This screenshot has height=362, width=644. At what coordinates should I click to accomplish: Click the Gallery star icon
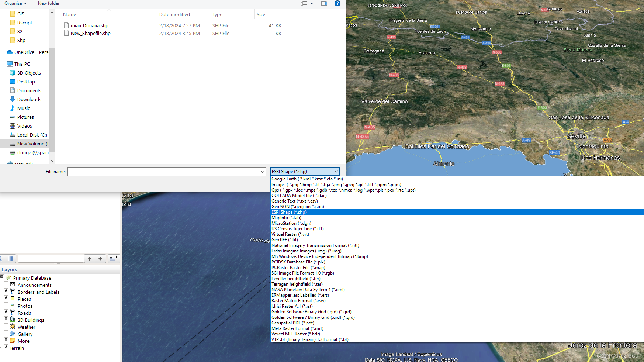click(x=12, y=334)
